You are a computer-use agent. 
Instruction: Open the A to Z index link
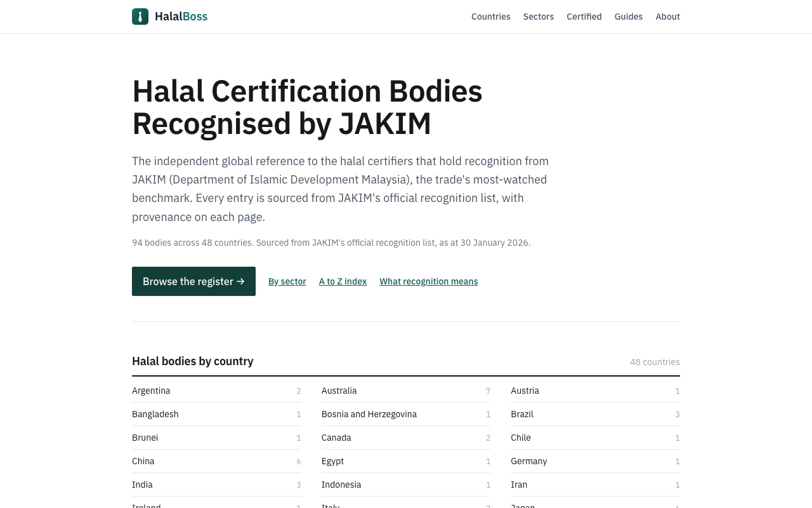(x=343, y=281)
